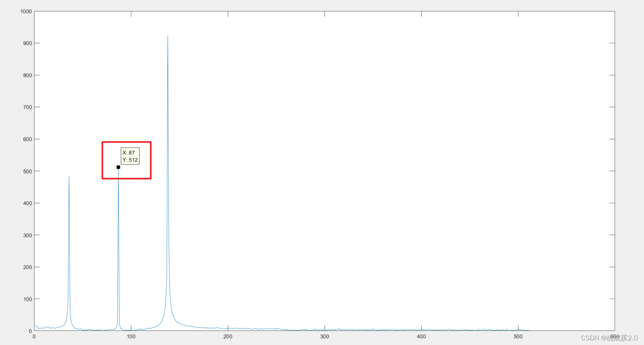This screenshot has height=345, width=644.
Task: Click the y-axis label 300
Action: (x=28, y=235)
